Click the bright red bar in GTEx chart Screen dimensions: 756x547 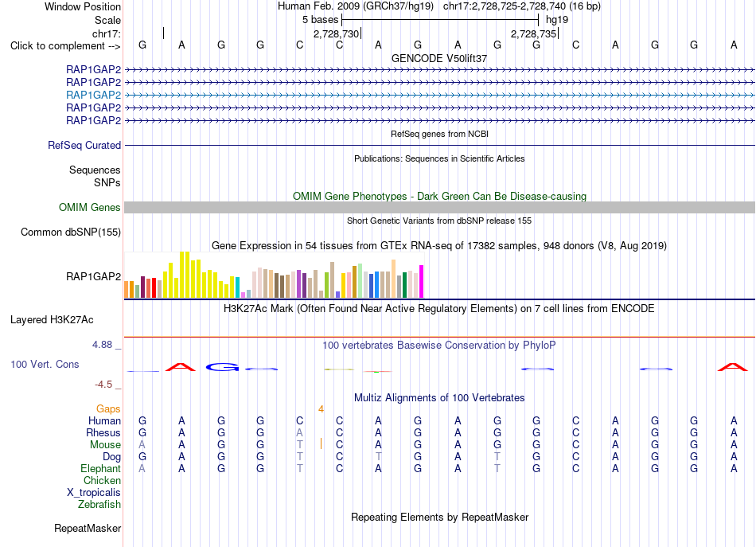coord(154,288)
